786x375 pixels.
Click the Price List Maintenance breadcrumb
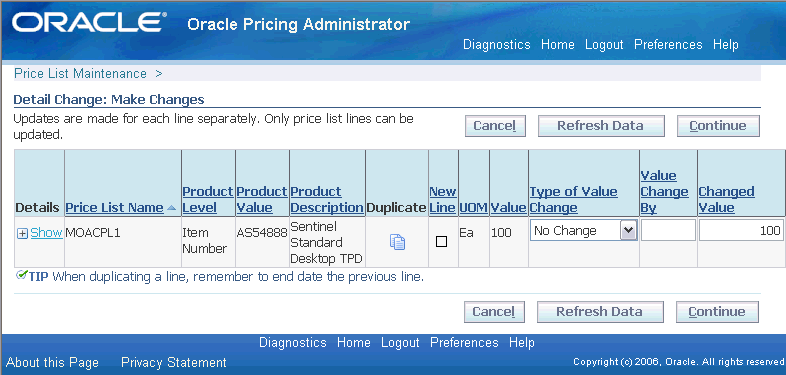point(80,74)
